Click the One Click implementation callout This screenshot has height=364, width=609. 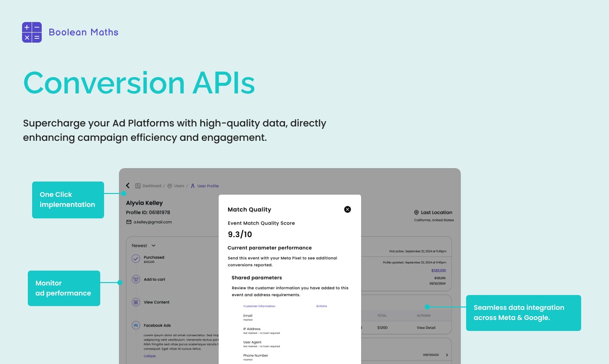[x=68, y=200]
